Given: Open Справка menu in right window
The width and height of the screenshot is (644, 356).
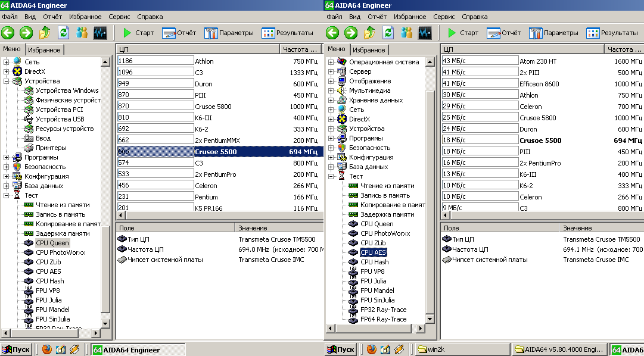Looking at the screenshot, I should pyautogui.click(x=475, y=17).
